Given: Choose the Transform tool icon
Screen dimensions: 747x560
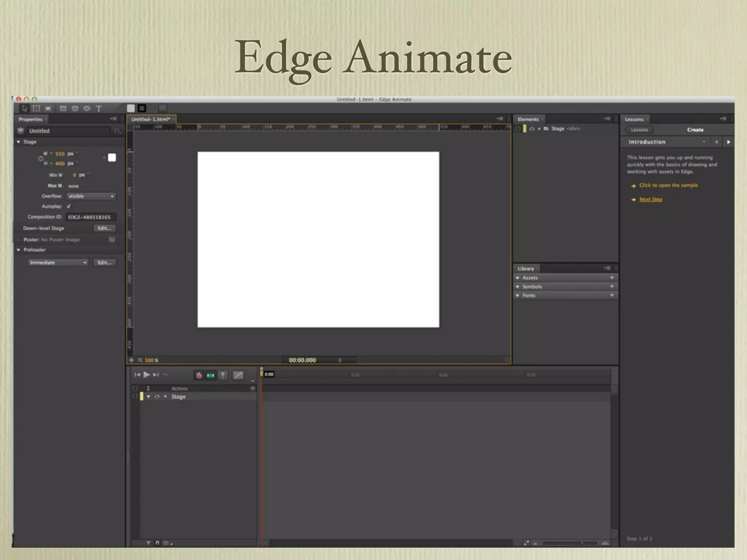Looking at the screenshot, I should coord(36,108).
